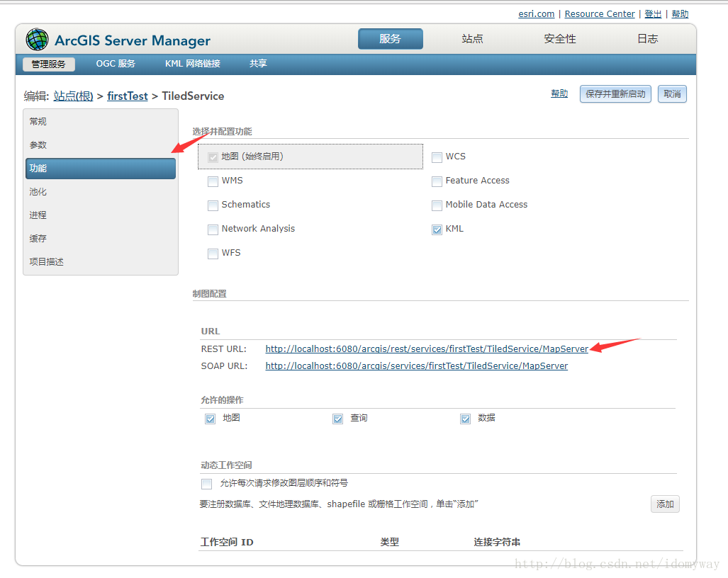Open the esri.com link
This screenshot has width=728, height=578.
536,14
